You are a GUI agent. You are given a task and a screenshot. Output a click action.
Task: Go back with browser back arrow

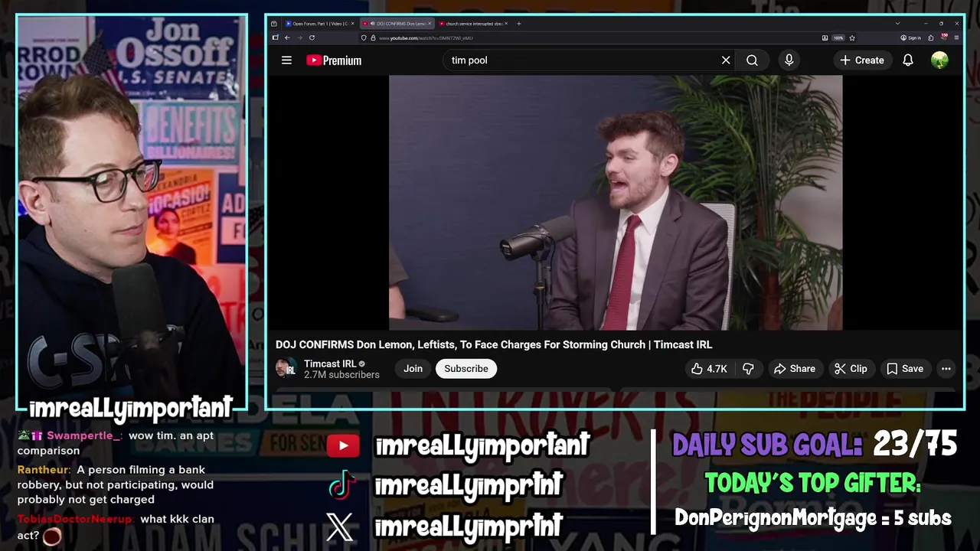(287, 37)
